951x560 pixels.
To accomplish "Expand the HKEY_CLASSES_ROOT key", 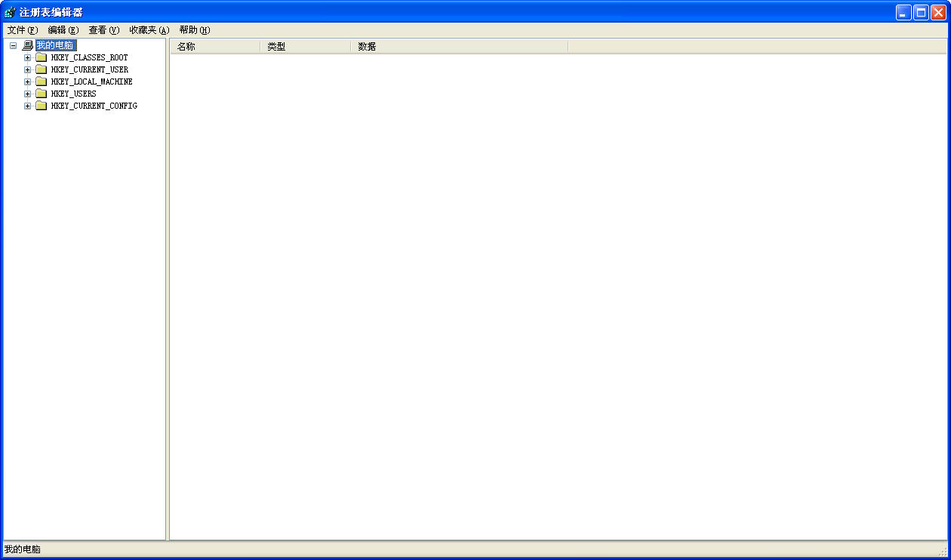I will [28, 58].
